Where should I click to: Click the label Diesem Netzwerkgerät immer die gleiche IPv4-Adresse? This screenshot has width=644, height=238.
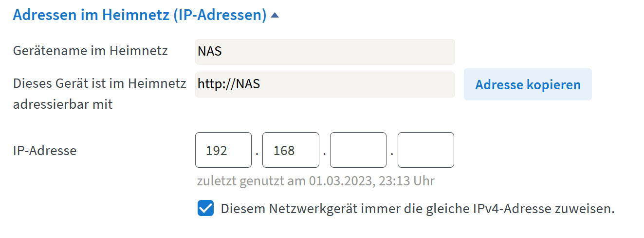(x=417, y=209)
